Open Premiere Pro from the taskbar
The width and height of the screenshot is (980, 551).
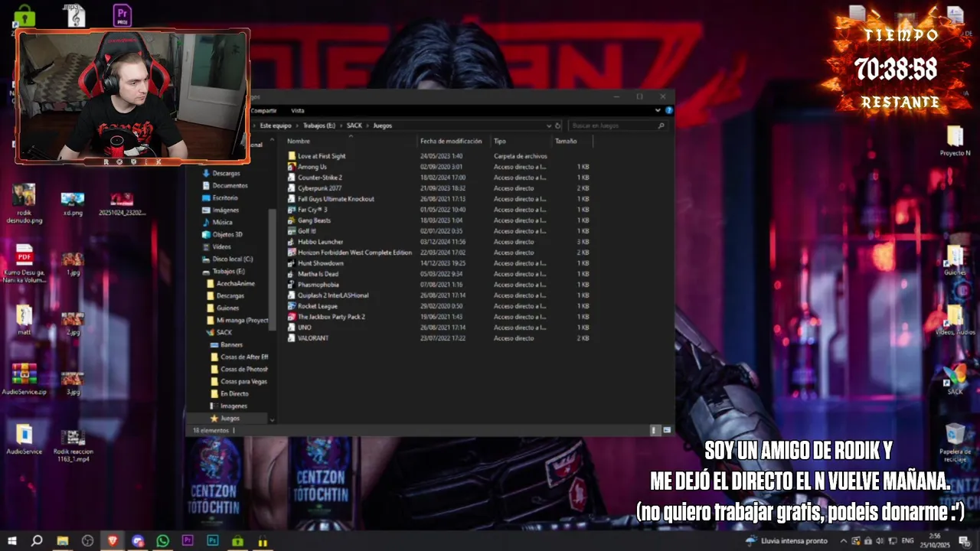click(x=188, y=541)
